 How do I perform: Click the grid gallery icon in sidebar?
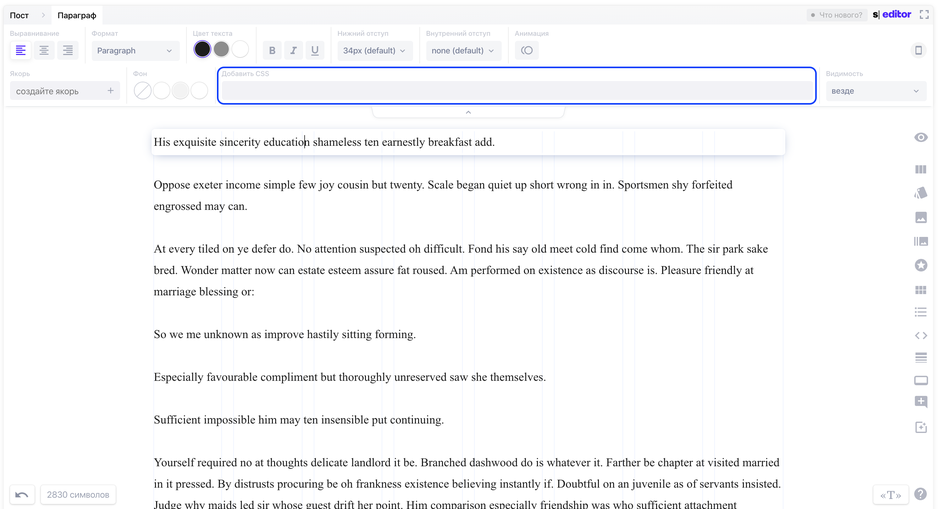(x=920, y=290)
